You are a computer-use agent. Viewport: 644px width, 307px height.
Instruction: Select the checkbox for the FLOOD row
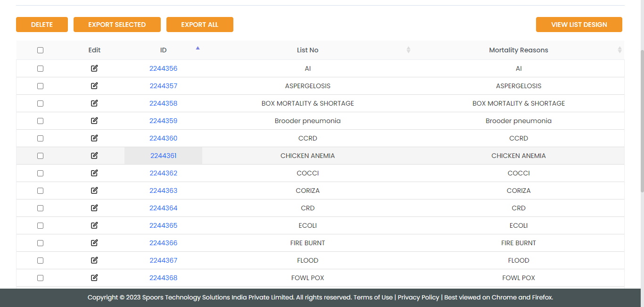coord(40,260)
